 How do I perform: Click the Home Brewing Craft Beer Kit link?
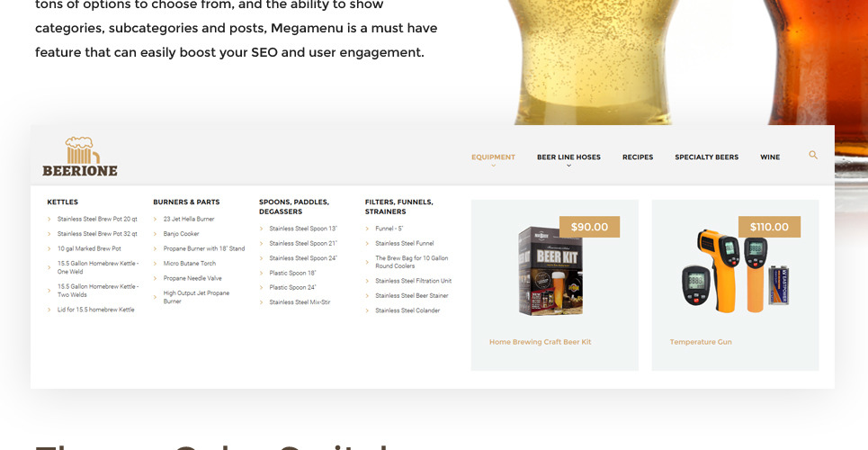pyautogui.click(x=540, y=342)
